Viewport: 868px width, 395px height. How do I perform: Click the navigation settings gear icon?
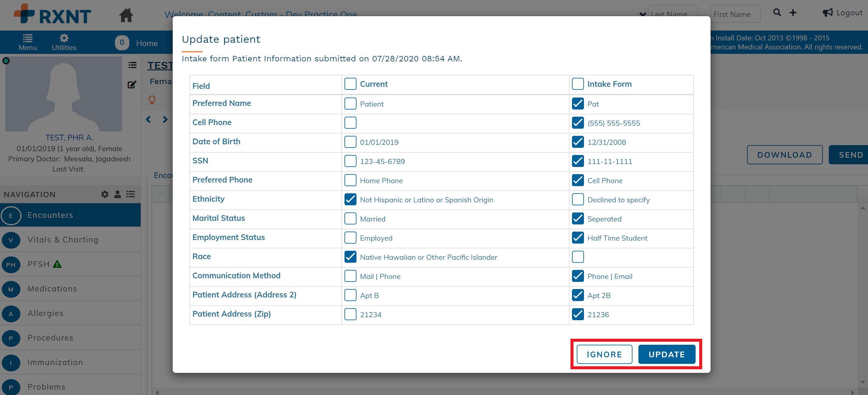105,194
